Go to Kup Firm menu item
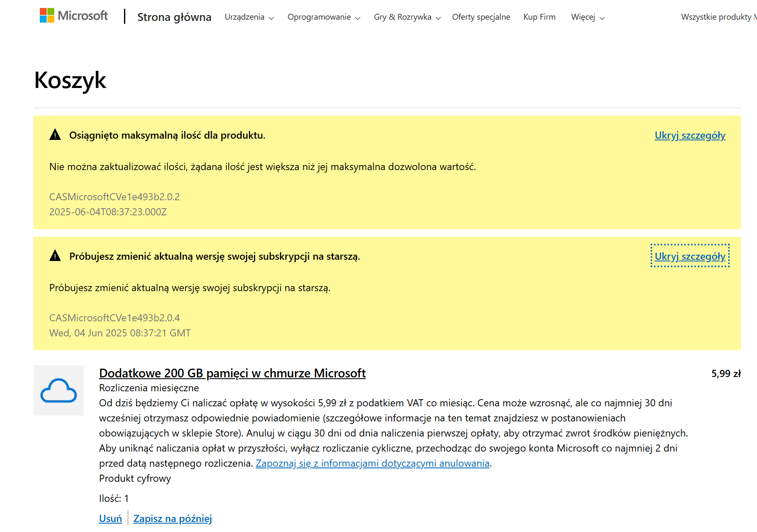The image size is (757, 532). coord(539,17)
